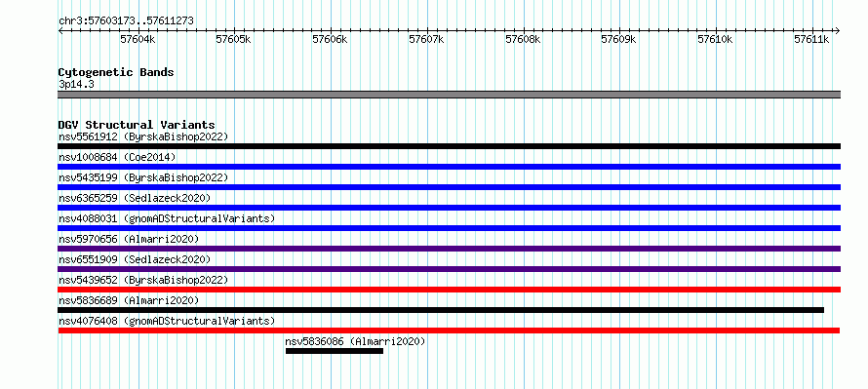Click the 57606k ruler position

tap(331, 39)
